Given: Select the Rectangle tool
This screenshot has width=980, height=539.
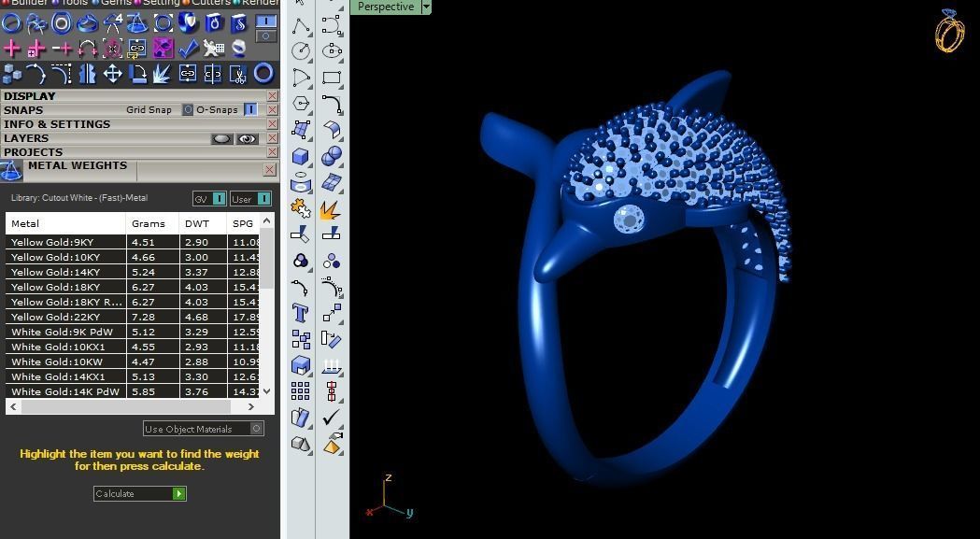Looking at the screenshot, I should click(x=332, y=78).
